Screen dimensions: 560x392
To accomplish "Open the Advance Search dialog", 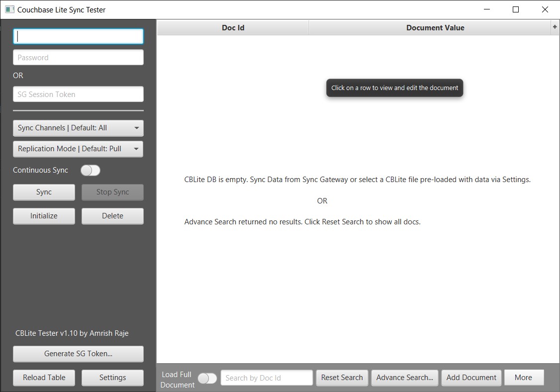I will (404, 378).
